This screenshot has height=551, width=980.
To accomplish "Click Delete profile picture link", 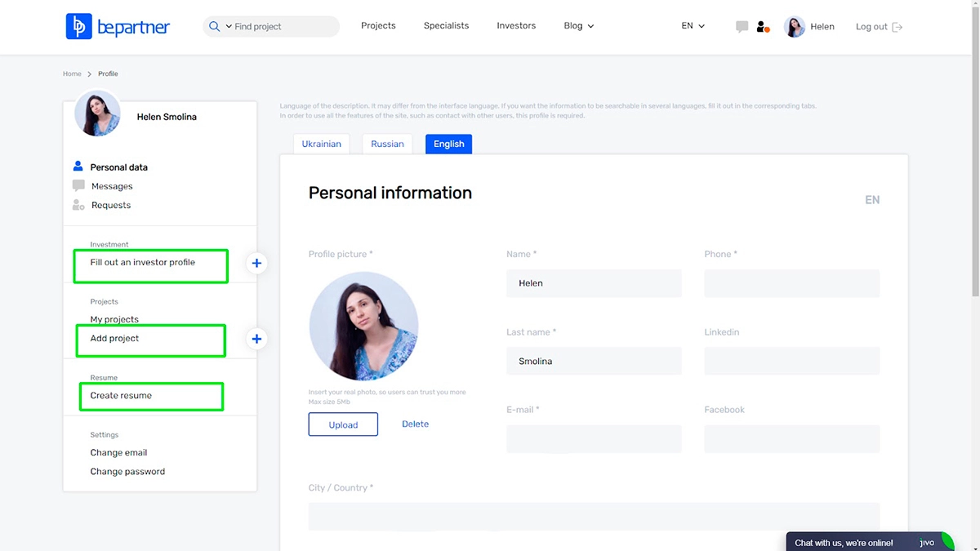I will [x=415, y=424].
